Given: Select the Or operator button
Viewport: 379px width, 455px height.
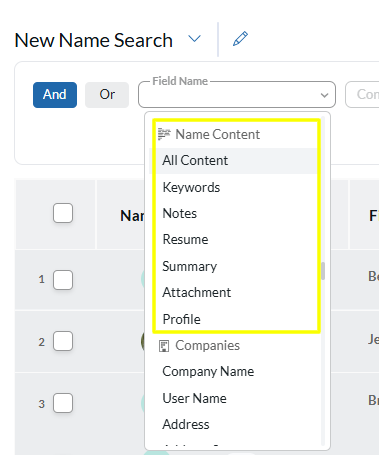Looking at the screenshot, I should pyautogui.click(x=107, y=95).
